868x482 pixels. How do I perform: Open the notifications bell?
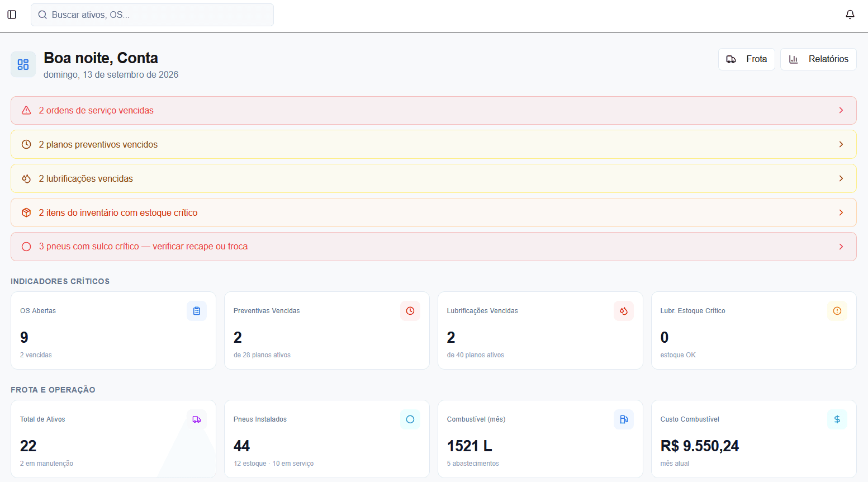tap(850, 15)
